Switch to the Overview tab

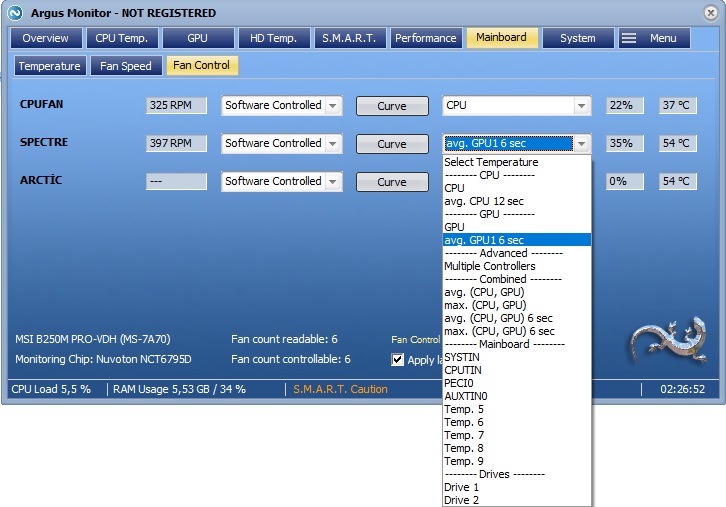pos(46,38)
